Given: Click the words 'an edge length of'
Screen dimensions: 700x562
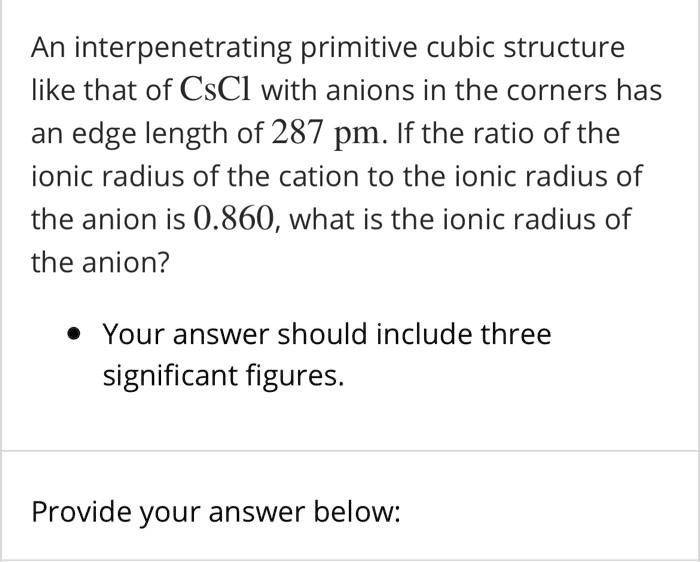Looking at the screenshot, I should point(147,134).
